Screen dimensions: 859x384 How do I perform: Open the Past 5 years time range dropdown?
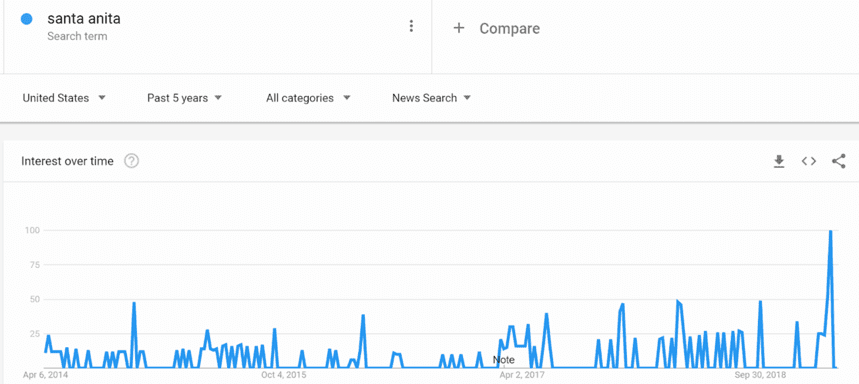(x=184, y=98)
